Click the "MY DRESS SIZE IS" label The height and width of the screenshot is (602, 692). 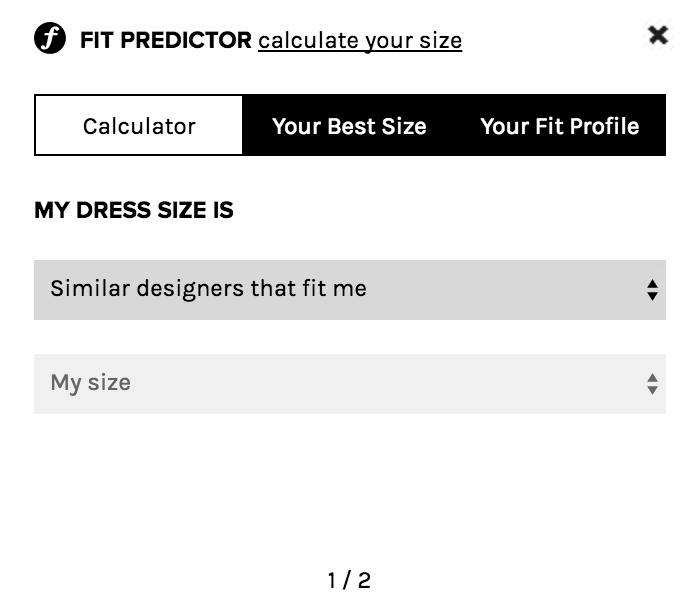[x=134, y=210]
